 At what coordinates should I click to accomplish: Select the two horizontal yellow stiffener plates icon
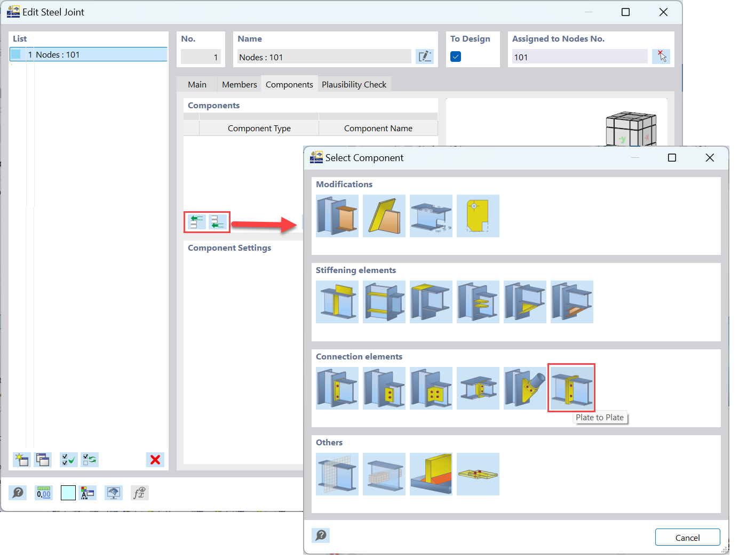click(384, 302)
